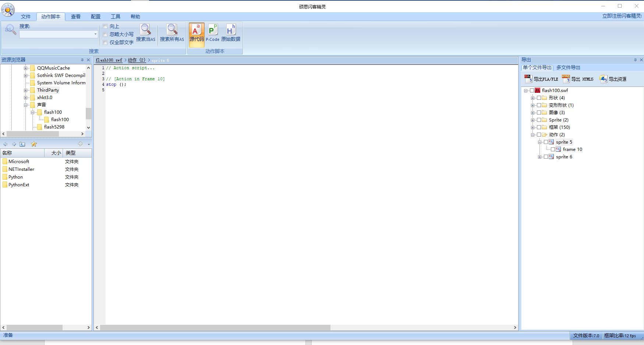Click the 导出 HTML5 export icon
Image resolution: width=644 pixels, height=345 pixels.
[x=566, y=79]
